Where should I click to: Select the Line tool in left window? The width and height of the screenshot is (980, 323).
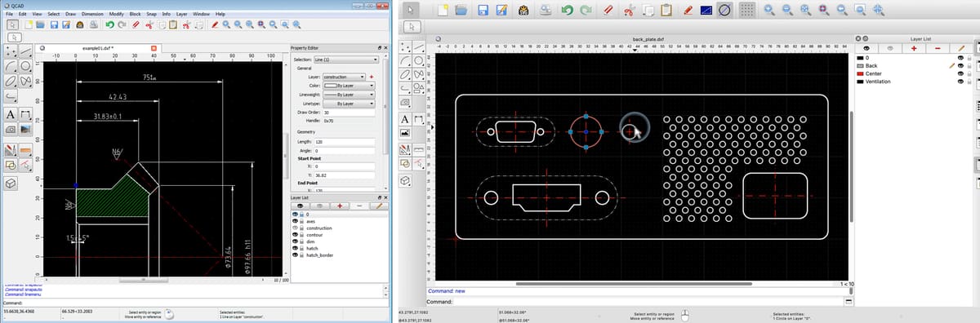coord(26,51)
